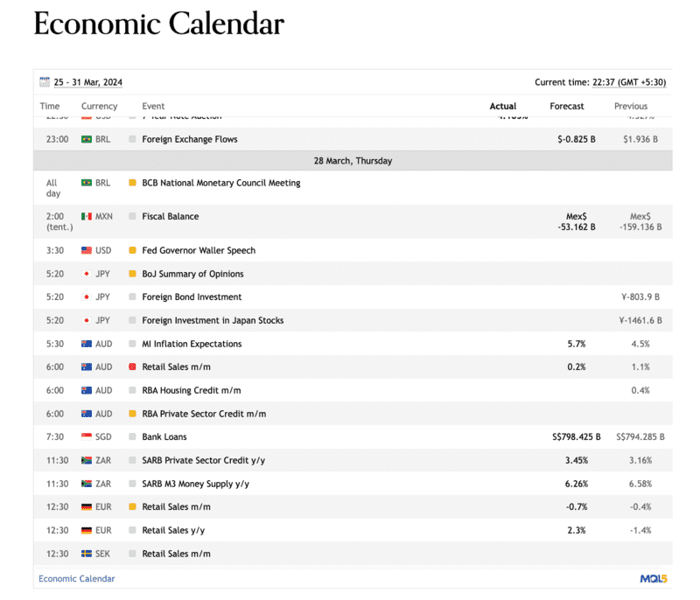Click the medium importance marker for BoJ Summary of Opinions
This screenshot has width=700, height=600.
(132, 274)
